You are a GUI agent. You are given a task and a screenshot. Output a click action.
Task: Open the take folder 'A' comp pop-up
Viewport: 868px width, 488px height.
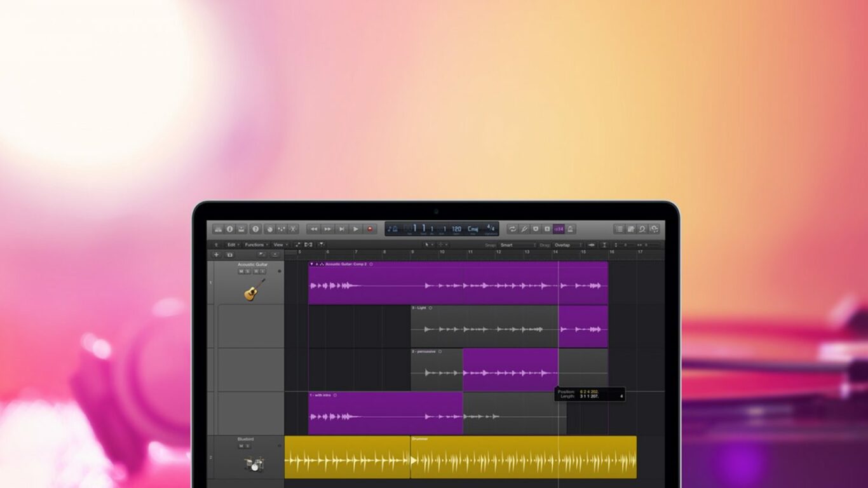click(x=317, y=264)
